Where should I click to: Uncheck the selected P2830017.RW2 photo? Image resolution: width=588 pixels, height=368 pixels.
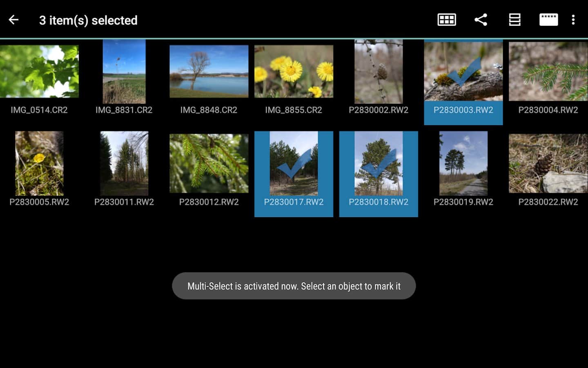tap(294, 166)
